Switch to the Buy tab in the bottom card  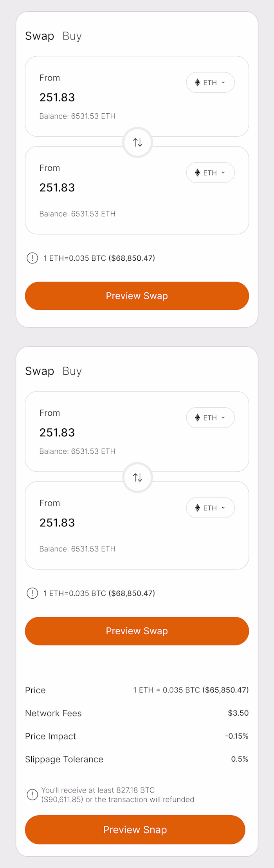pos(72,371)
